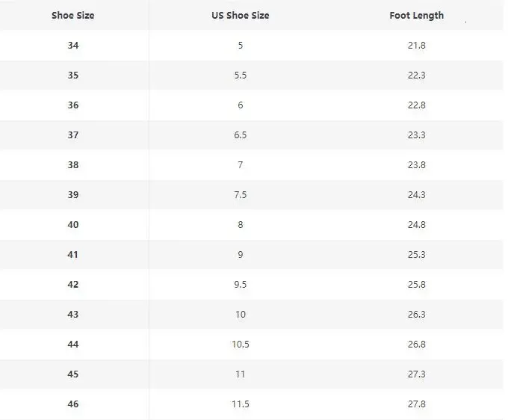Viewport: 508px width, 420px height.
Task: Click the US Shoe Size header
Action: point(241,15)
